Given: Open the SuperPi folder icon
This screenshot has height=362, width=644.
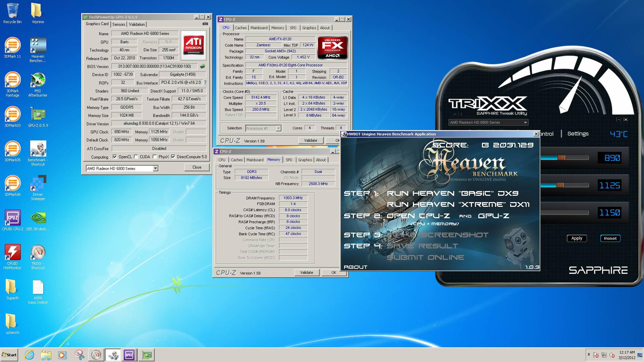Looking at the screenshot, I should (x=12, y=289).
